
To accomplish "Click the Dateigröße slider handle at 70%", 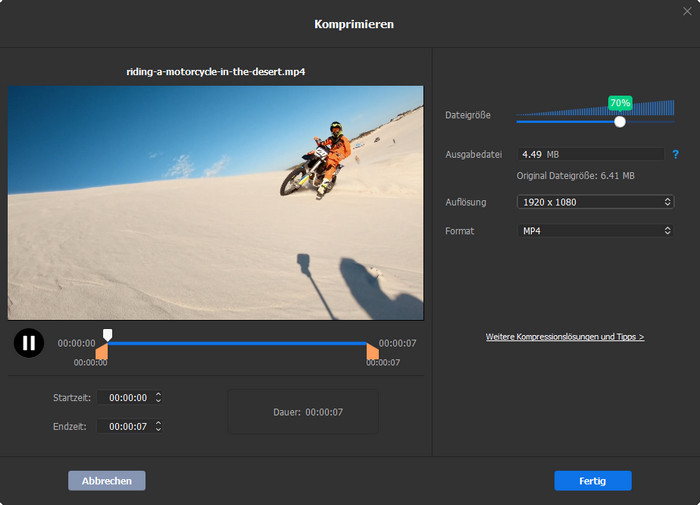I will coord(620,121).
